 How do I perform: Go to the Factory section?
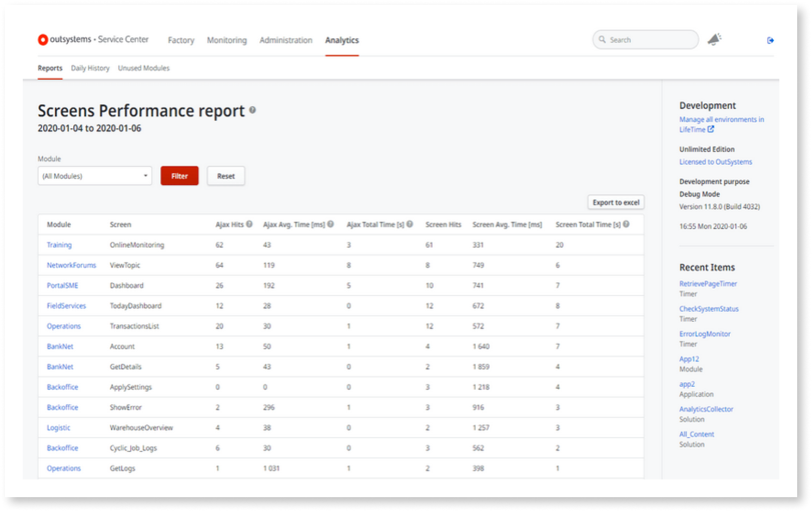(180, 40)
